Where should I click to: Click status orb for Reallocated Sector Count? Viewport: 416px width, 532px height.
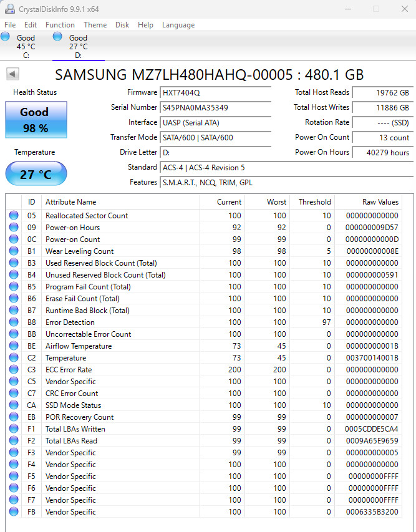coord(14,215)
